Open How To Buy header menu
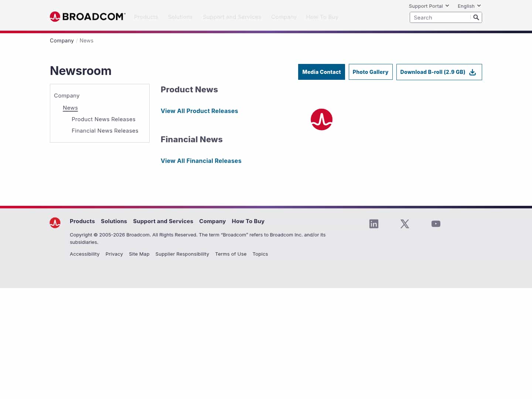532x399 pixels. pos(322,17)
